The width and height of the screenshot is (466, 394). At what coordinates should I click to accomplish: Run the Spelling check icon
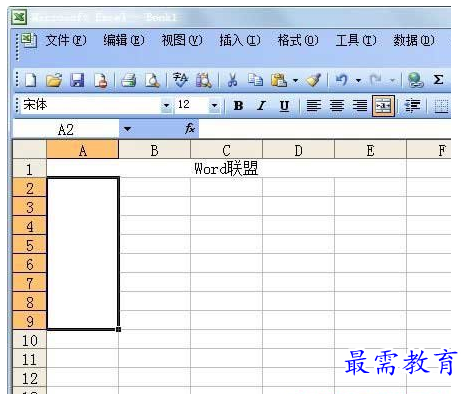click(180, 80)
